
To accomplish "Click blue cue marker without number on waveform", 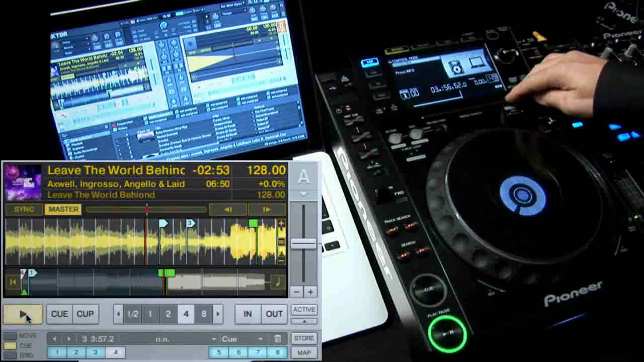I will tap(163, 223).
